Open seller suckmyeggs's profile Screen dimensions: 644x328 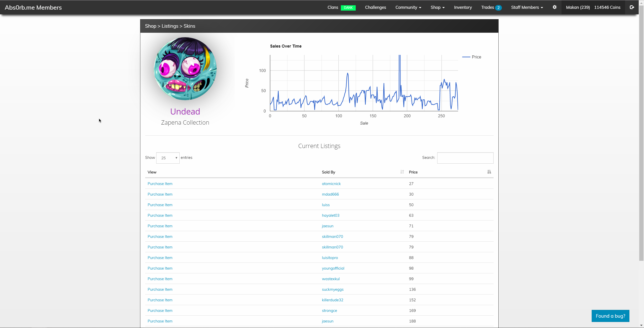pos(333,289)
